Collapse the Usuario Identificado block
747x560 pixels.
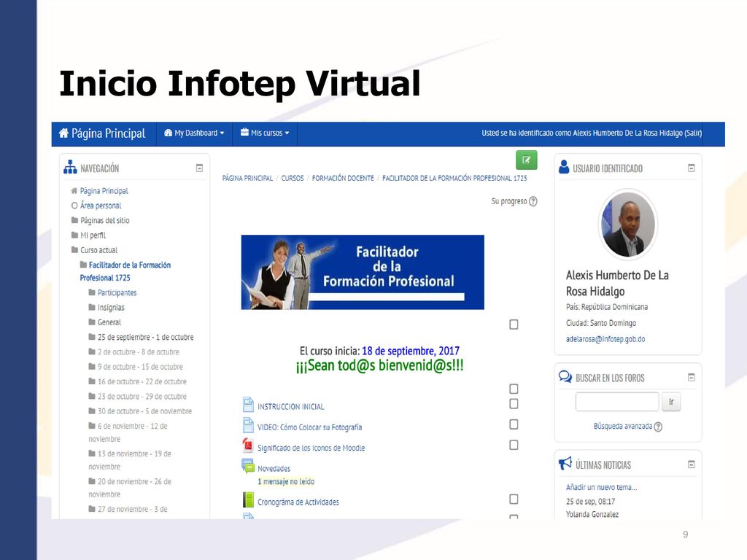[x=692, y=168]
